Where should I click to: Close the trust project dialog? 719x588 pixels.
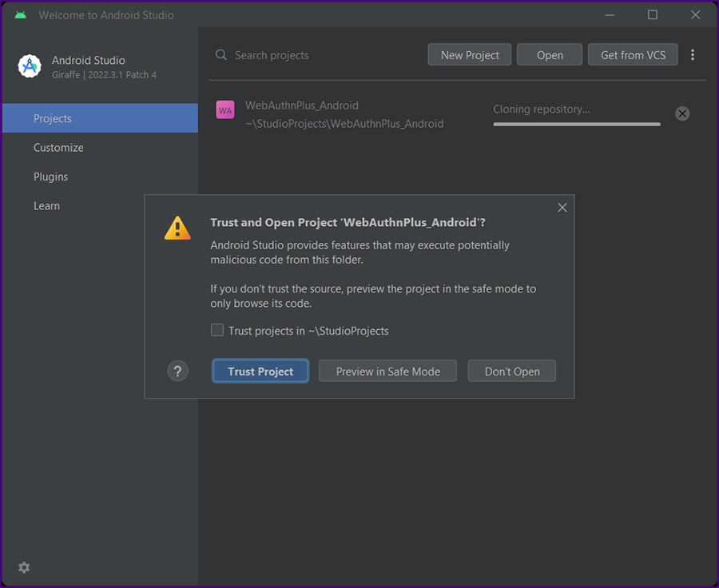pos(562,207)
